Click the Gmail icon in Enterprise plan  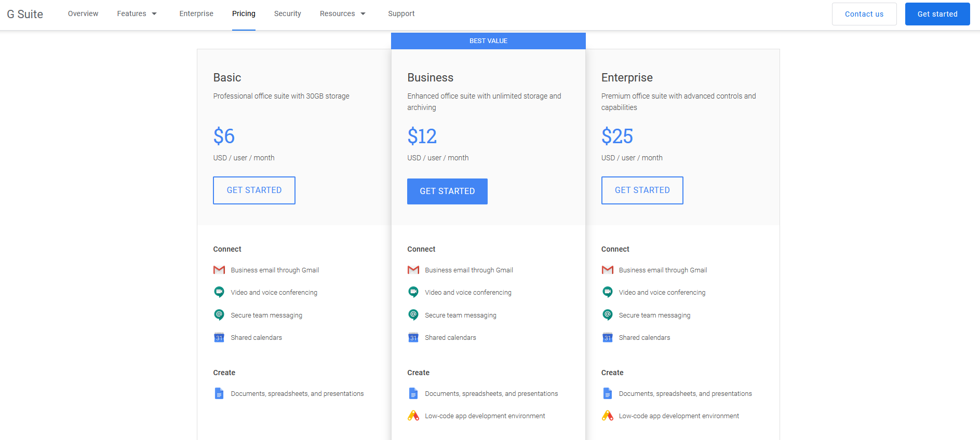pos(608,270)
